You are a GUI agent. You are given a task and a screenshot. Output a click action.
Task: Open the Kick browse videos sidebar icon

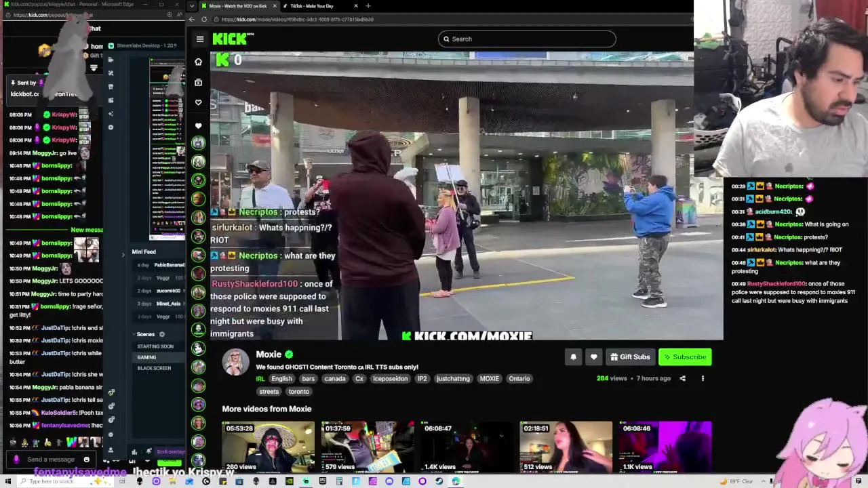[x=198, y=82]
